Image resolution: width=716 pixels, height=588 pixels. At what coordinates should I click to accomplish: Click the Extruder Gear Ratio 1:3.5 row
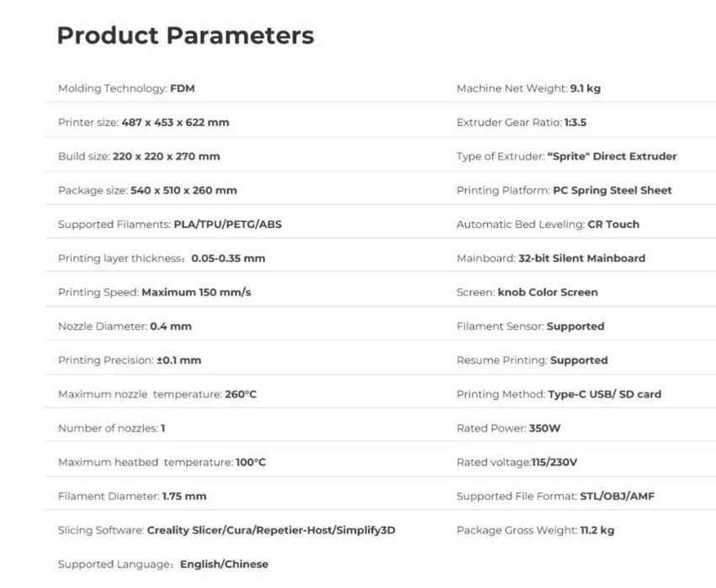point(521,122)
